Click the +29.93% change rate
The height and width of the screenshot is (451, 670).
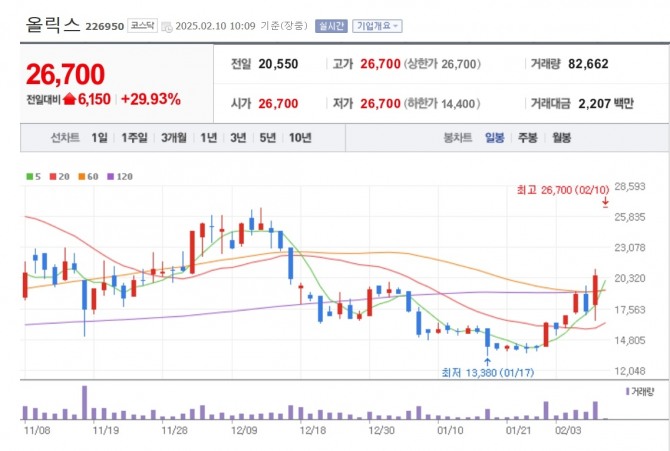click(x=151, y=99)
